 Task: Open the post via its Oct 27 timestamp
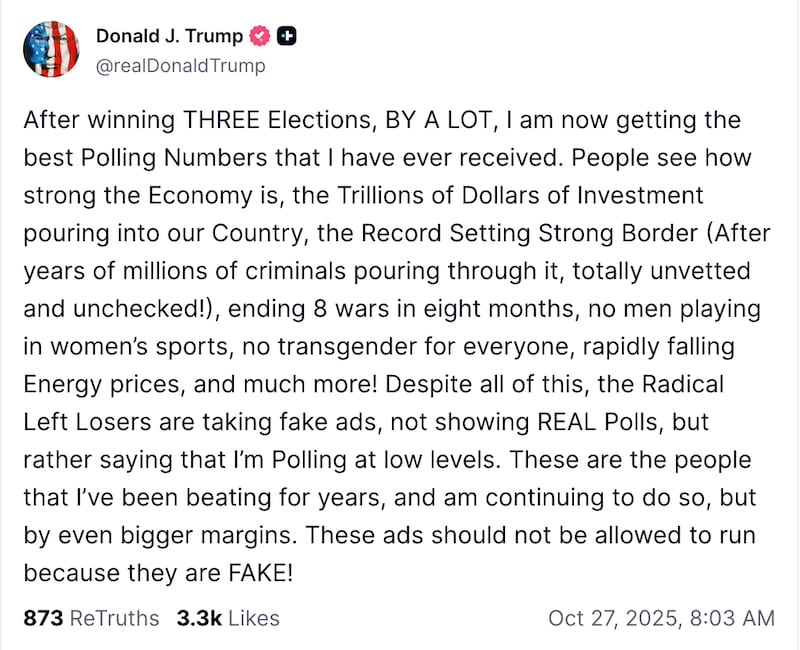[660, 618]
